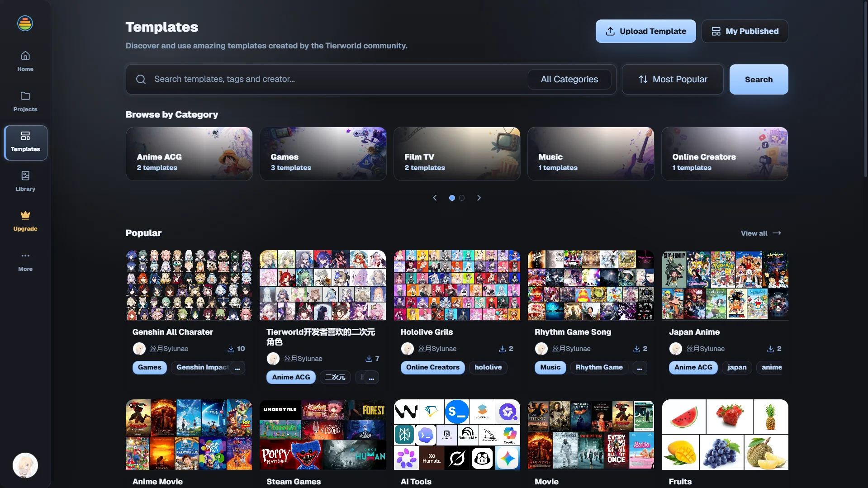Click View all popular templates link

coord(761,233)
